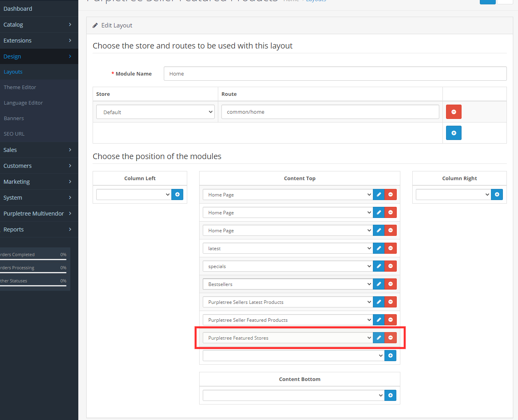Remove Purpletree Sellers Latest Products module
The image size is (518, 420).
coord(391,302)
